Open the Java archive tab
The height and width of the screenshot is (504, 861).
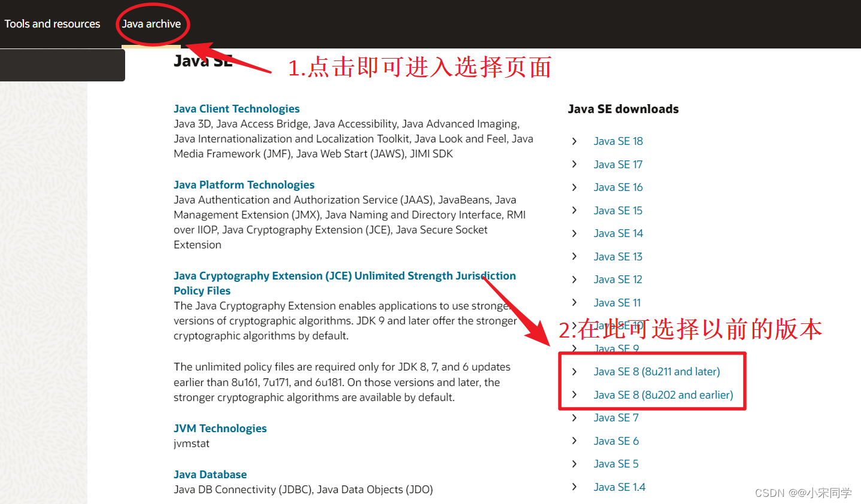pos(151,24)
